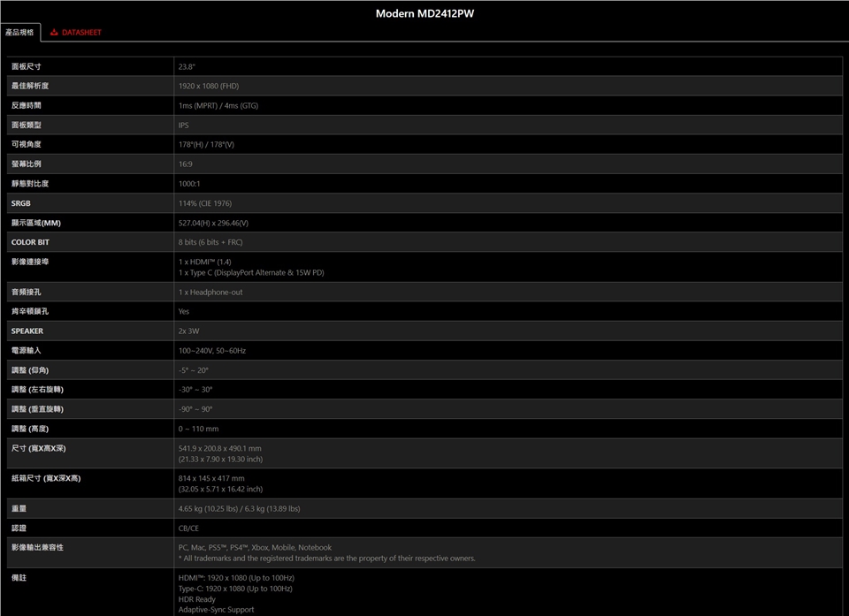Screen dimensions: 849x616
Task: Click the 面板尺寸 row label
Action: pyautogui.click(x=26, y=66)
